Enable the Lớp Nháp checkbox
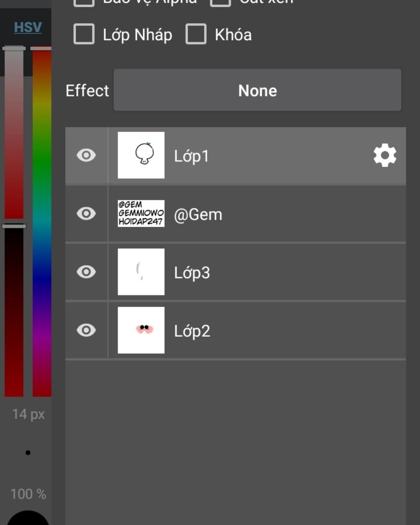This screenshot has width=420, height=525. (x=84, y=34)
